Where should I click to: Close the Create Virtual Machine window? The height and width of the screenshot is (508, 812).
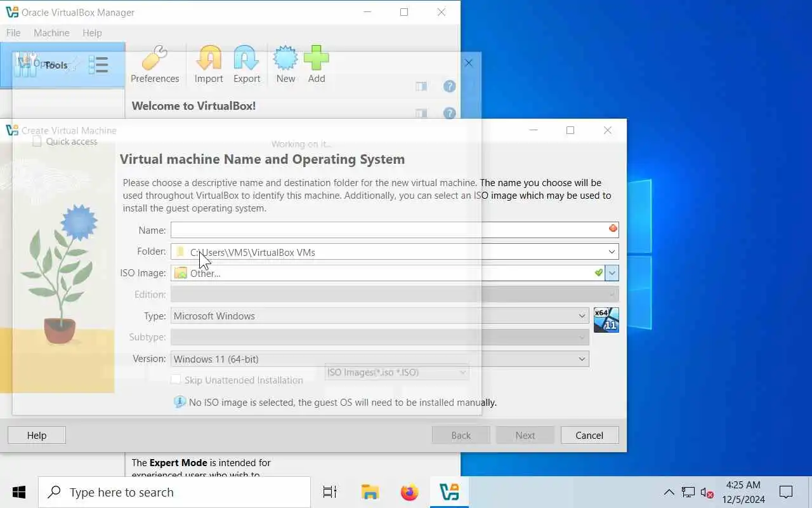click(x=607, y=130)
